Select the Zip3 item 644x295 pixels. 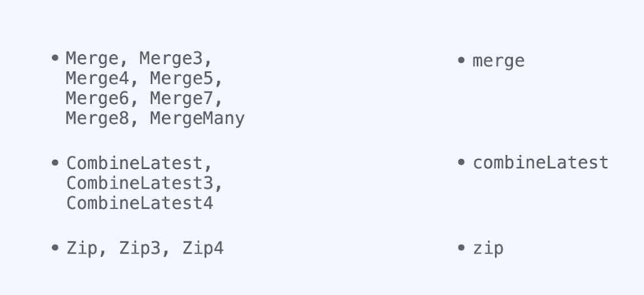click(x=140, y=248)
